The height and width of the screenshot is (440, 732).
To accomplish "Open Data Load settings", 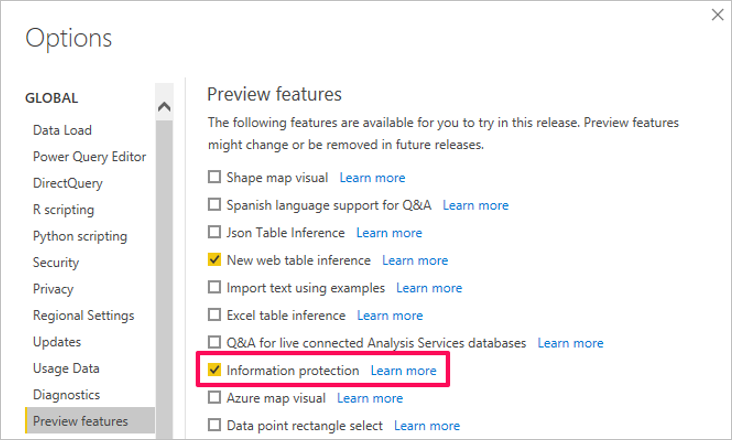I will (62, 130).
